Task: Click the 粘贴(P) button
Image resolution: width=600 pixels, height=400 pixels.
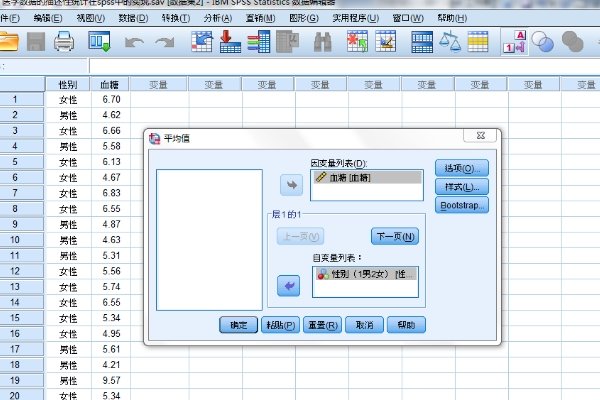Action: click(x=280, y=325)
